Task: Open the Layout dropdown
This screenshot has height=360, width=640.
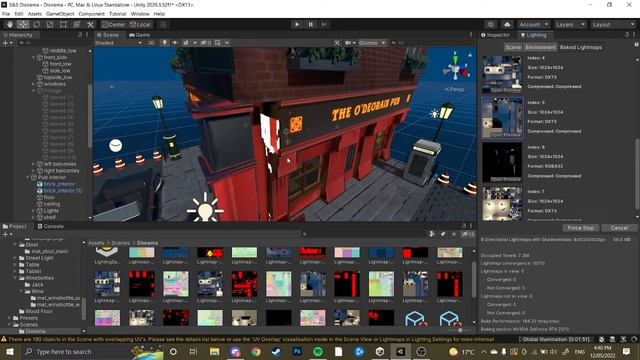Action: (613, 24)
